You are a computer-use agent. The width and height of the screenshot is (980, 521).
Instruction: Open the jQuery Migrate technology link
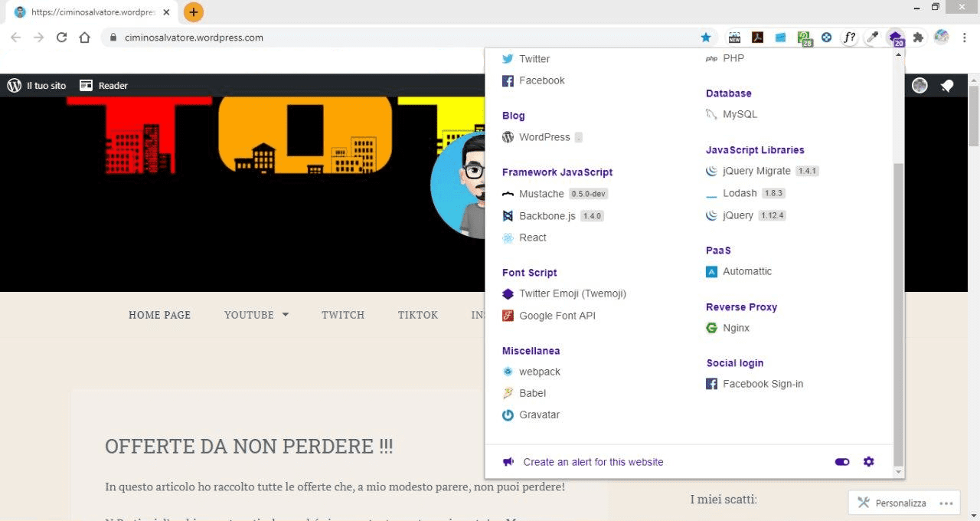click(756, 171)
